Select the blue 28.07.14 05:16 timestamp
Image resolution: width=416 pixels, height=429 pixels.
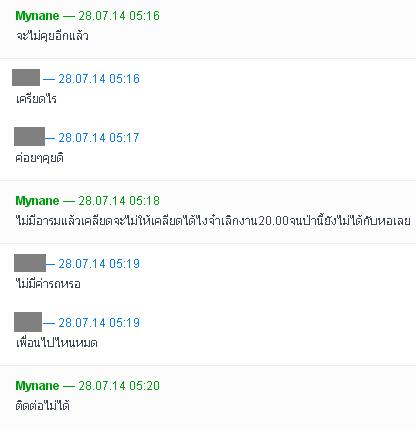[99, 79]
